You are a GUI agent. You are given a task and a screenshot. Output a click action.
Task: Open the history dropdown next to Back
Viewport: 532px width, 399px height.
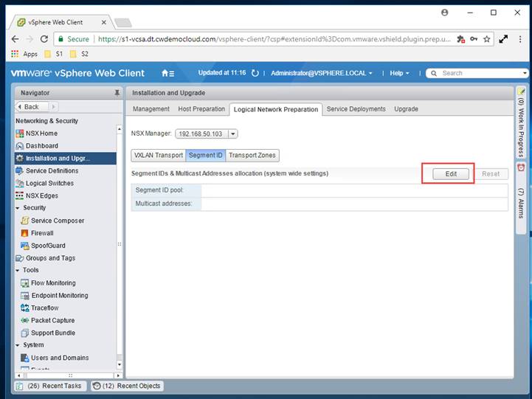[54, 107]
